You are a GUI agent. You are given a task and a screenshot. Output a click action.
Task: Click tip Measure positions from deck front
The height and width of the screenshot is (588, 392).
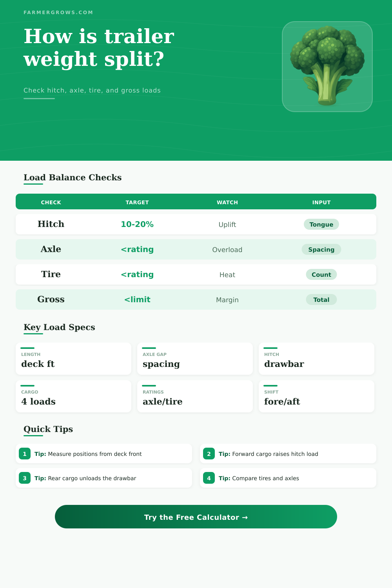pyautogui.click(x=104, y=454)
